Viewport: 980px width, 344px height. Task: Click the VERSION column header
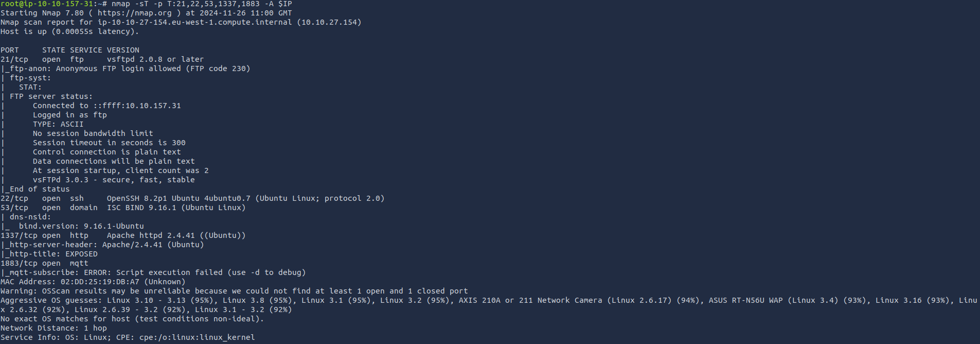123,50
